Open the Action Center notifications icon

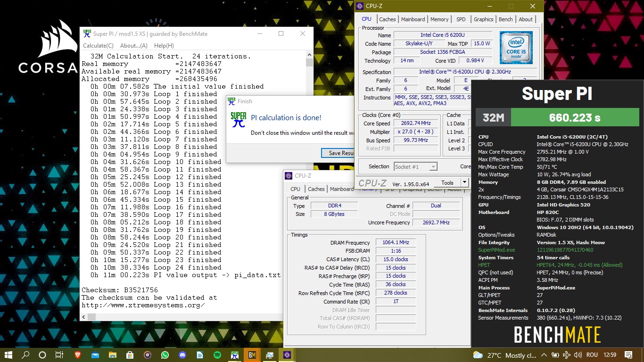628,355
